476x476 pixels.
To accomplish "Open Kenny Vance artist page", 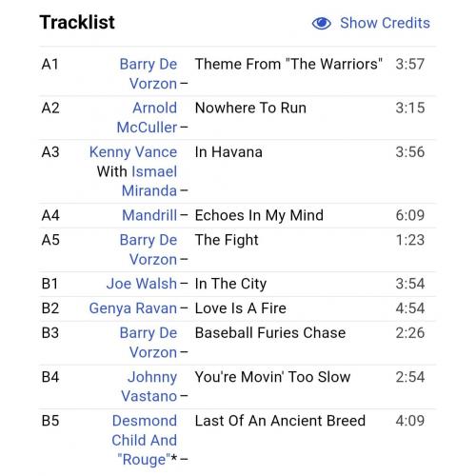I will [133, 152].
